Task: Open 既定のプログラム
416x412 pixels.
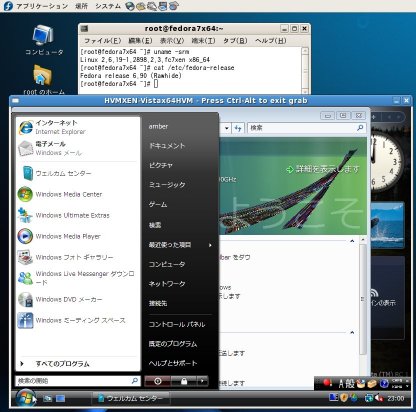Action: click(x=173, y=344)
